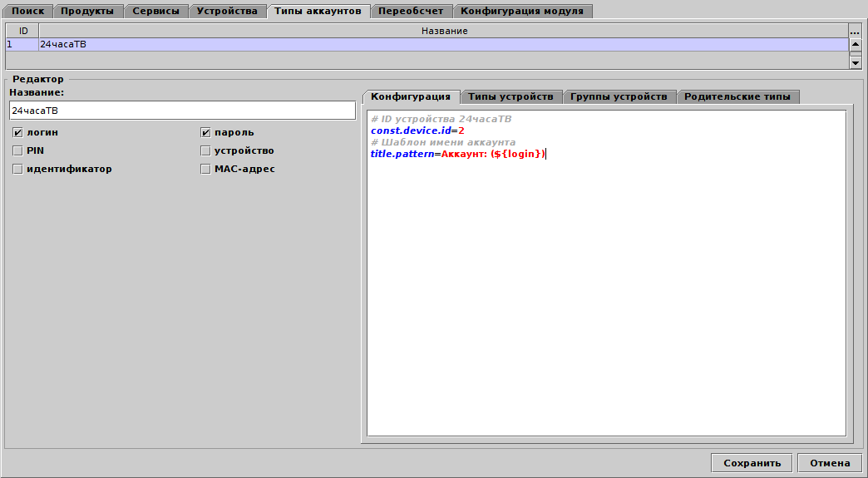868x478 pixels.
Task: Select the Типы устройств editor tab
Action: 510,96
